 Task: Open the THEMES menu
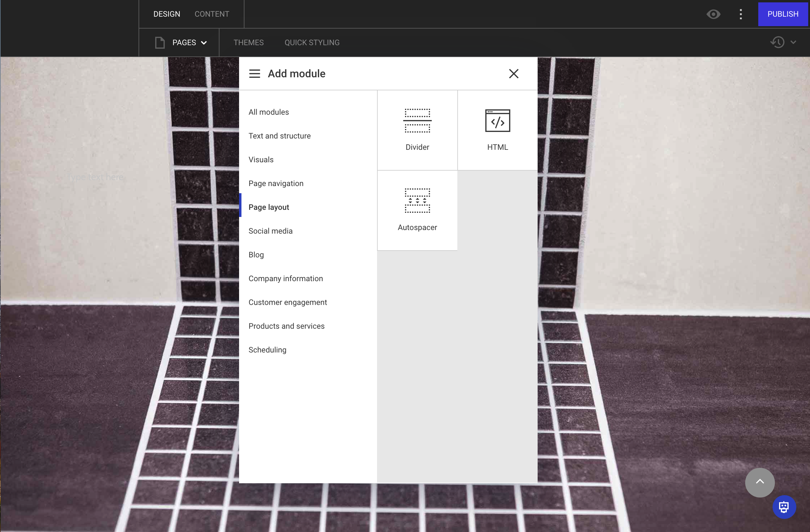249,42
